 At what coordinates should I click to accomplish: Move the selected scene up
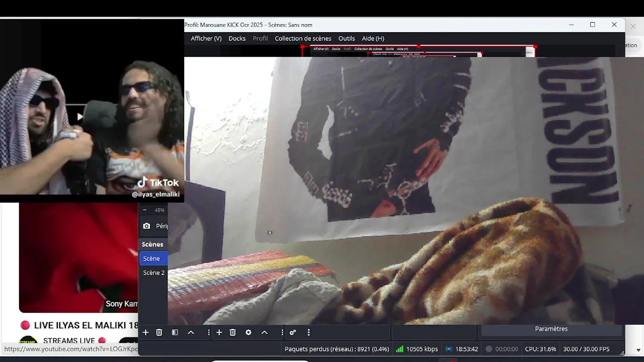(191, 332)
